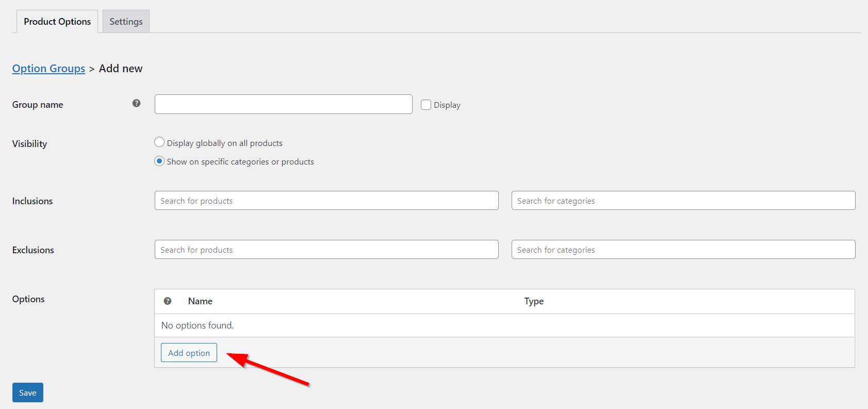
Task: Switch to the Settings tab
Action: click(126, 22)
